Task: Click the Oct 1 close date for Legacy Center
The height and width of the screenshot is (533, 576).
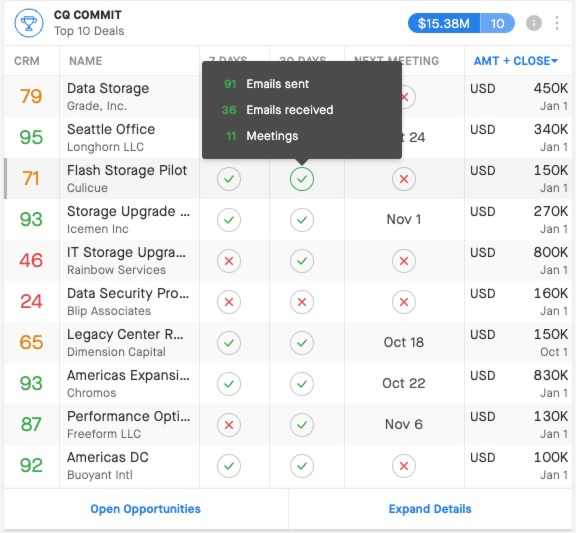Action: click(x=554, y=352)
